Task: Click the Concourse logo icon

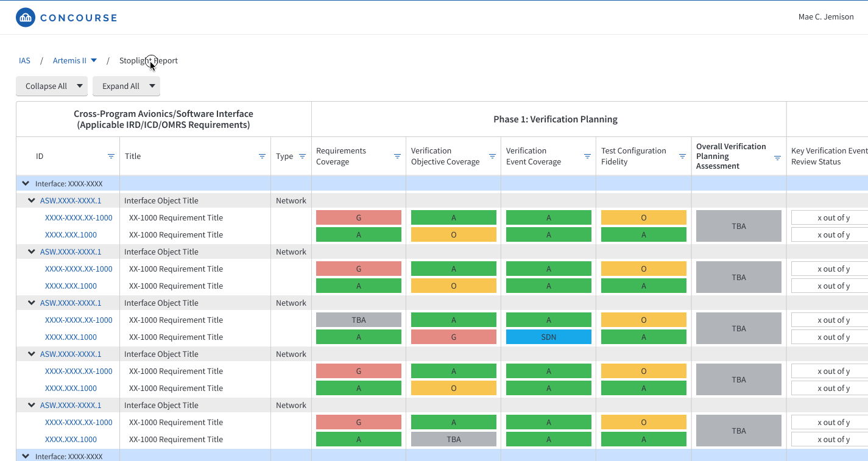Action: (x=26, y=18)
